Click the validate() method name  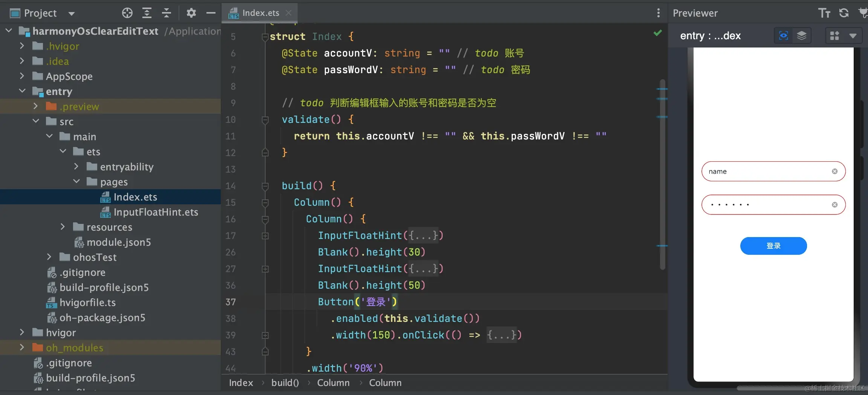(x=306, y=119)
